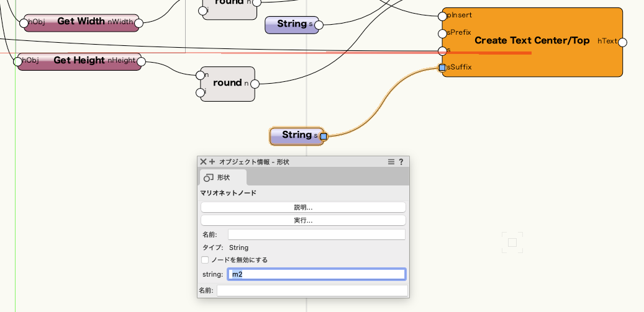Click the upper 名前 input field
This screenshot has height=312, width=644.
click(317, 234)
